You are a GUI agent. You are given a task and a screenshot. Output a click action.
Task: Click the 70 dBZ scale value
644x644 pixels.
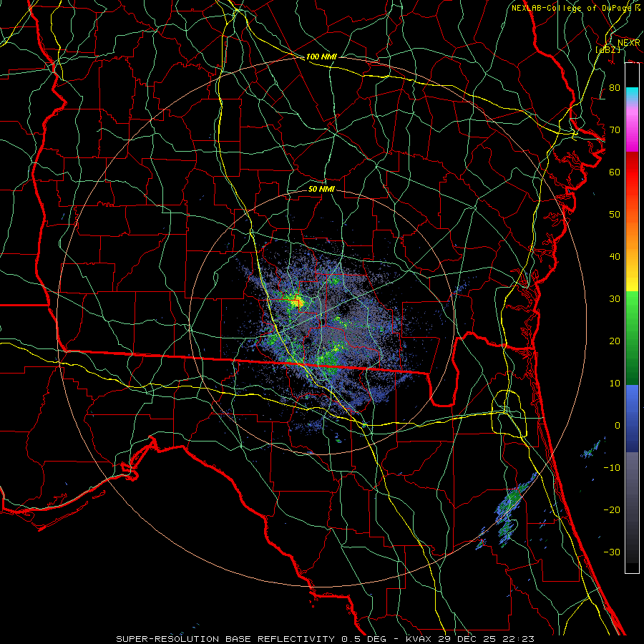point(615,130)
